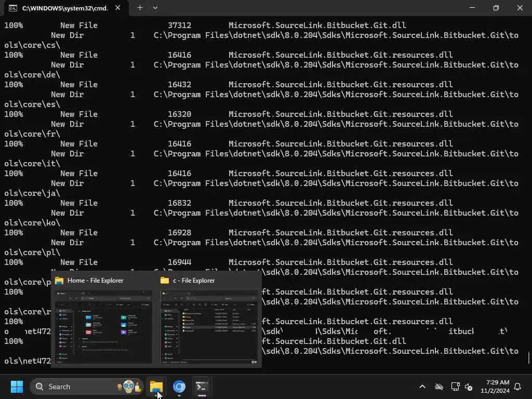This screenshot has width=532, height=399.
Task: Click Microsoft.SourceLink.Bitbucket.Git.dll in first line
Action: [317, 25]
